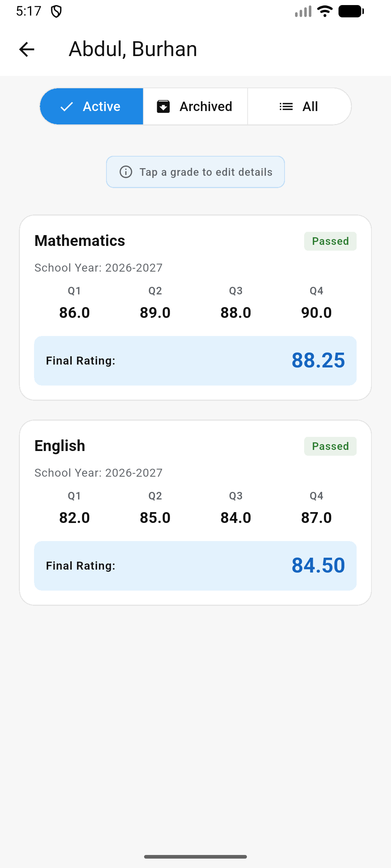This screenshot has height=868, width=391.
Task: Click the checkmark icon on Active
Action: pos(67,107)
